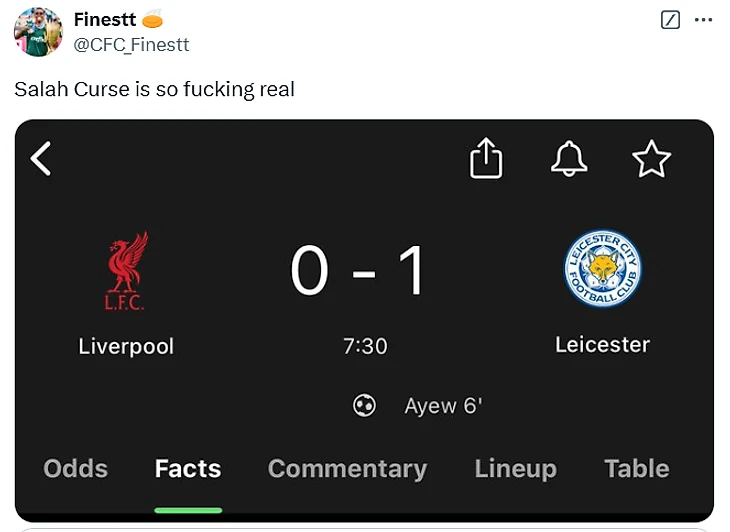Switch to the Lineup tab
The width and height of the screenshot is (730, 532).
pos(515,469)
